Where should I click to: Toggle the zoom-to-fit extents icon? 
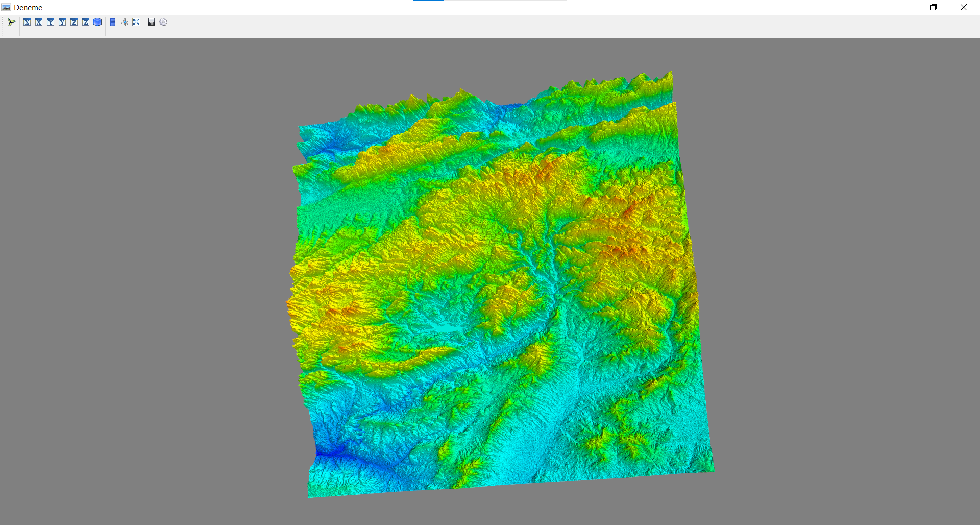point(136,22)
